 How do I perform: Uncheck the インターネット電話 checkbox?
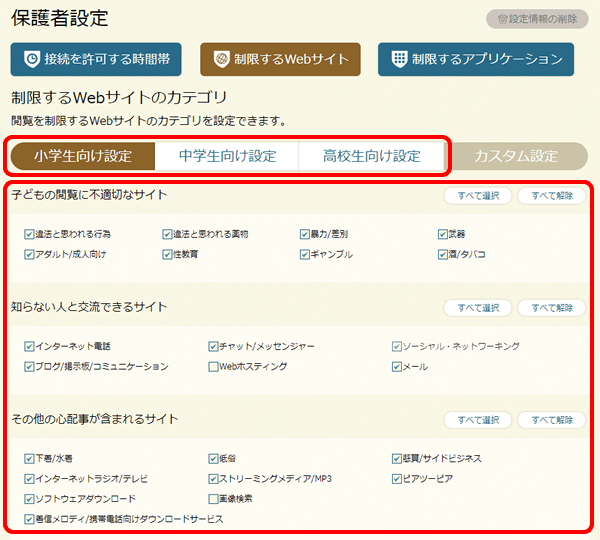coord(29,347)
